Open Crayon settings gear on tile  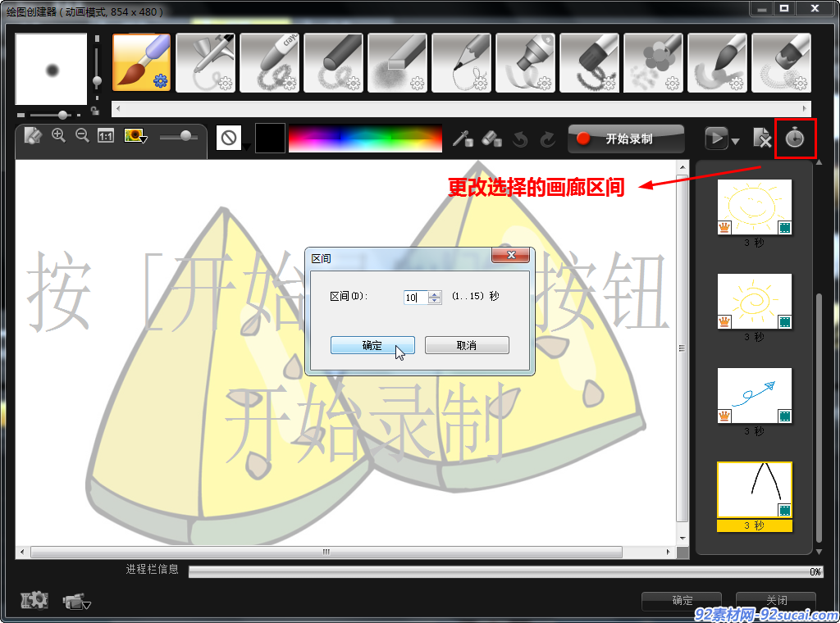[x=290, y=83]
